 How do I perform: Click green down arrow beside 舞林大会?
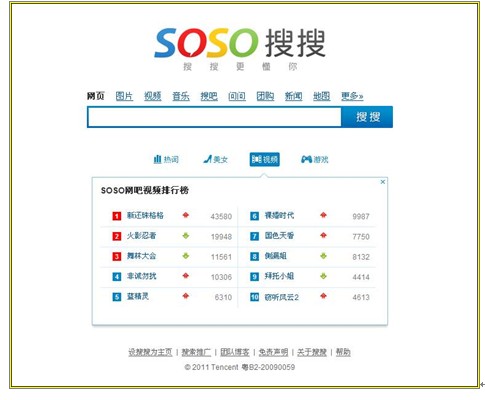pos(186,256)
